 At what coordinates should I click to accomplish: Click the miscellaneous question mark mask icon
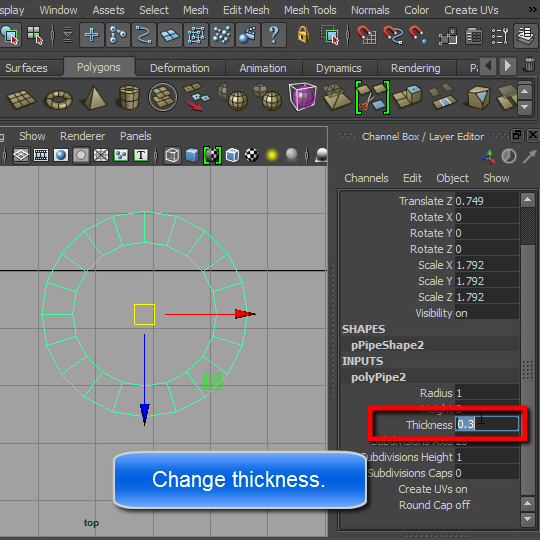[274, 35]
